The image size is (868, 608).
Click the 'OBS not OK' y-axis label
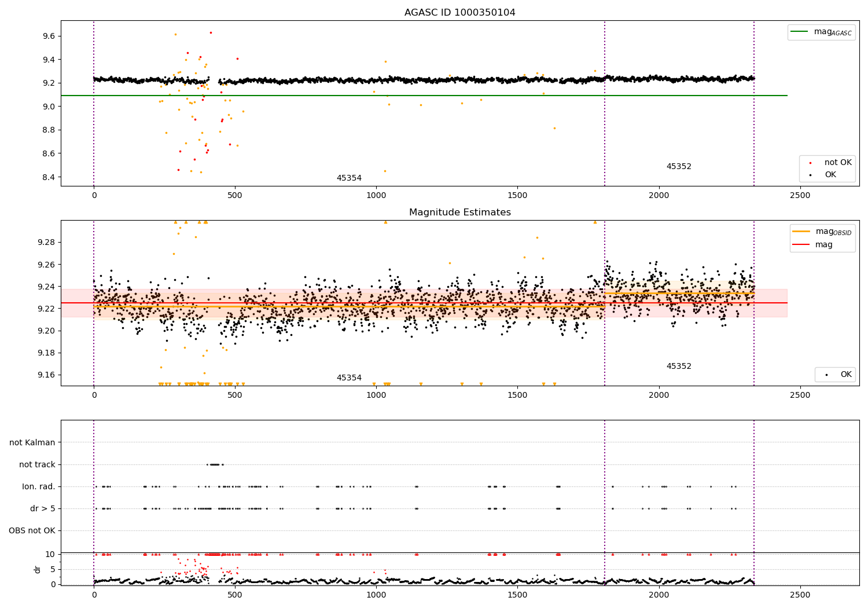32,531
